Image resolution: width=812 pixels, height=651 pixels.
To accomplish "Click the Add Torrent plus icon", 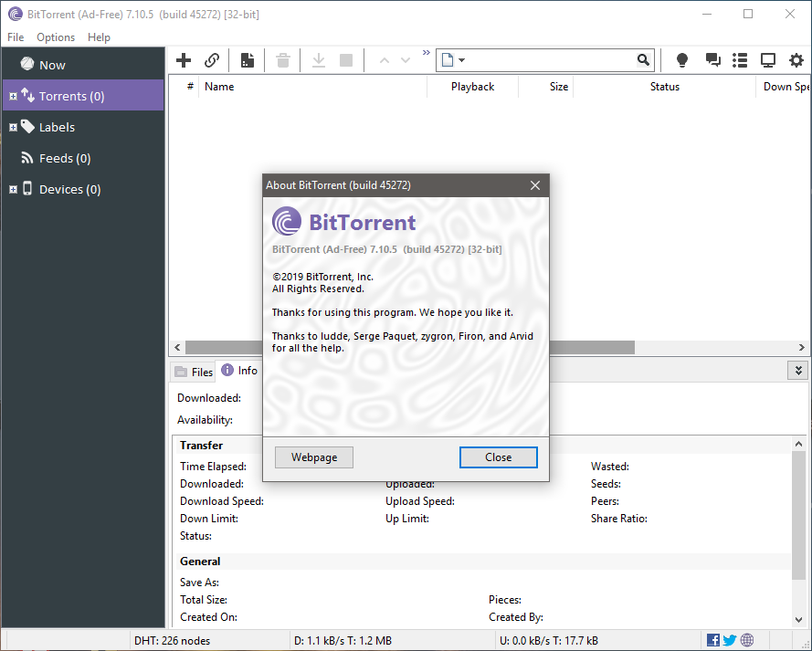I will [x=184, y=60].
